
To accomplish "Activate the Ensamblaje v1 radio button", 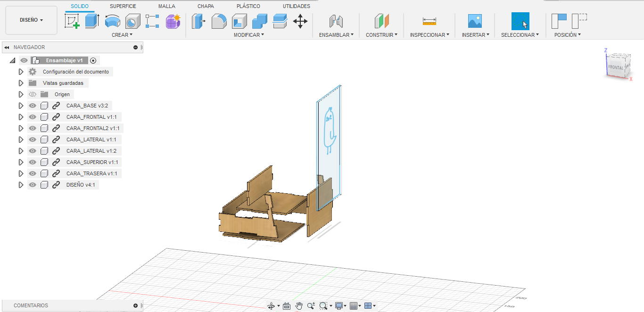I will click(x=93, y=60).
